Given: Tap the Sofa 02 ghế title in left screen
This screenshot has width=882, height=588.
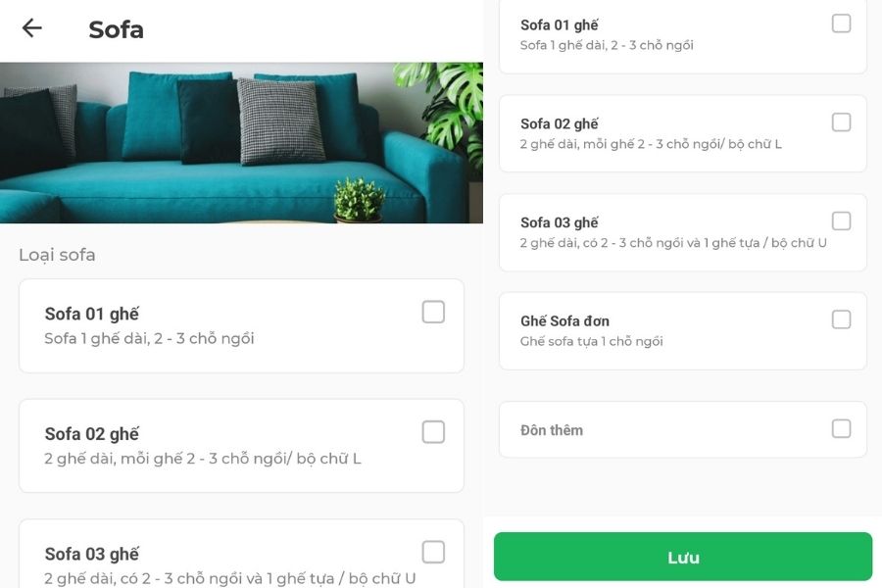Looking at the screenshot, I should 92,434.
